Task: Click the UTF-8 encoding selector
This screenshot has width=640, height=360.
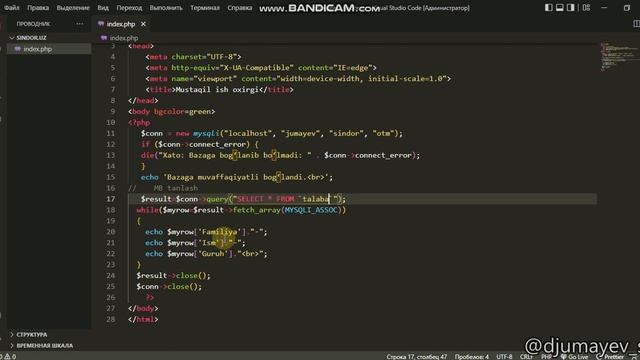Action: [x=504, y=357]
